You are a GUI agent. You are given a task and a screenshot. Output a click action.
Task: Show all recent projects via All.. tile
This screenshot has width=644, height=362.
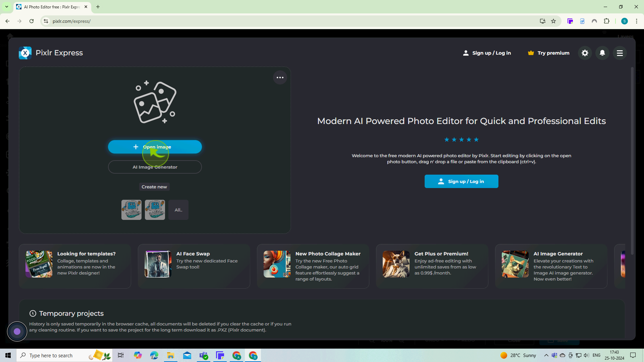[178, 210]
